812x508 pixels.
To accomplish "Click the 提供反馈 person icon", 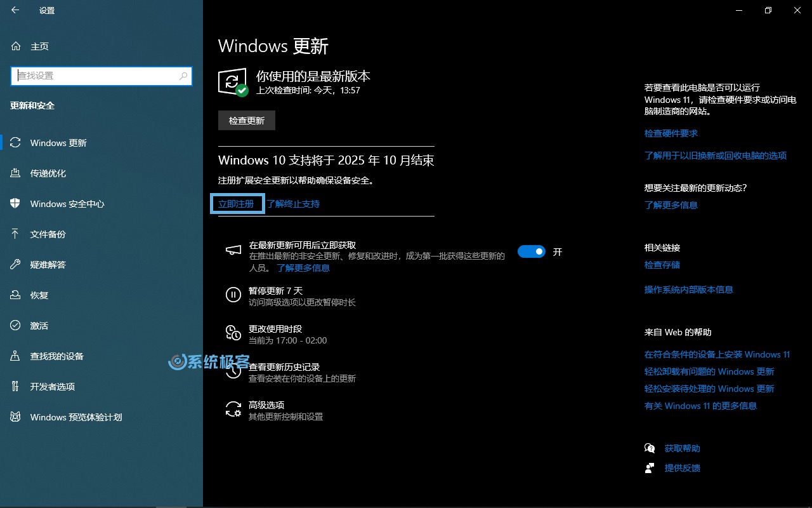I will point(650,468).
